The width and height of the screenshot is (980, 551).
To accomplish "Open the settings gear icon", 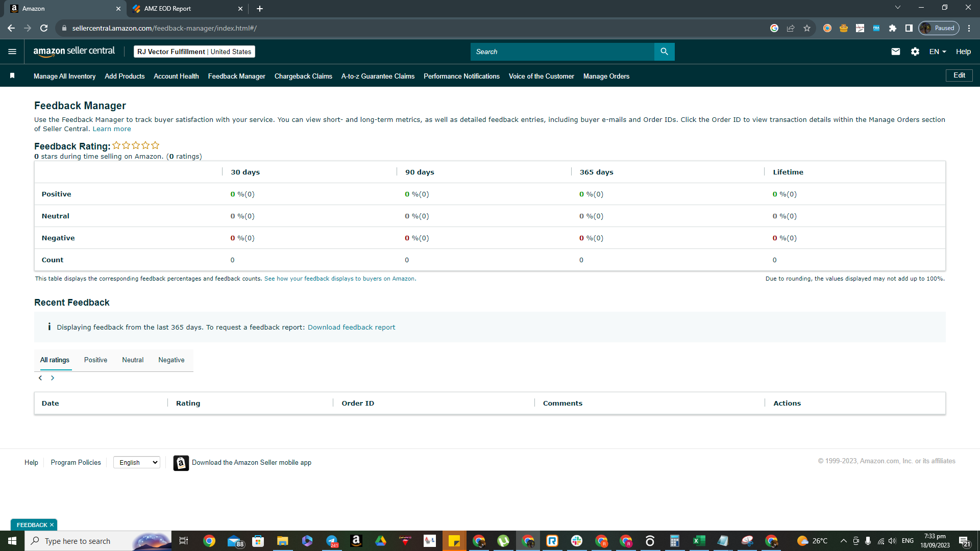I will click(915, 52).
